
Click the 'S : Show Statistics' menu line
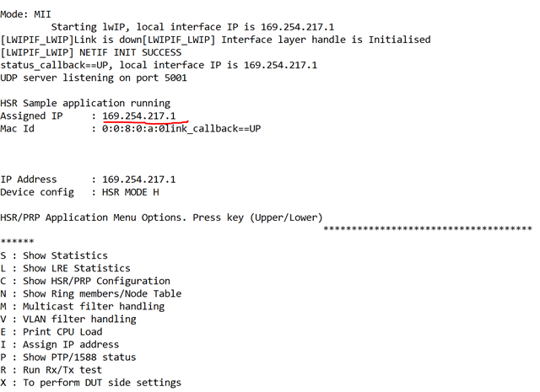54,255
